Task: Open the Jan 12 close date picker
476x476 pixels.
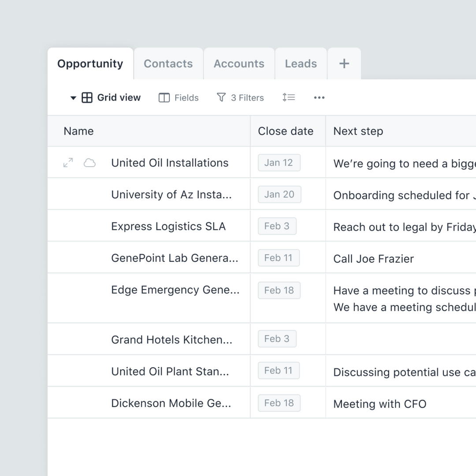Action: tap(279, 162)
